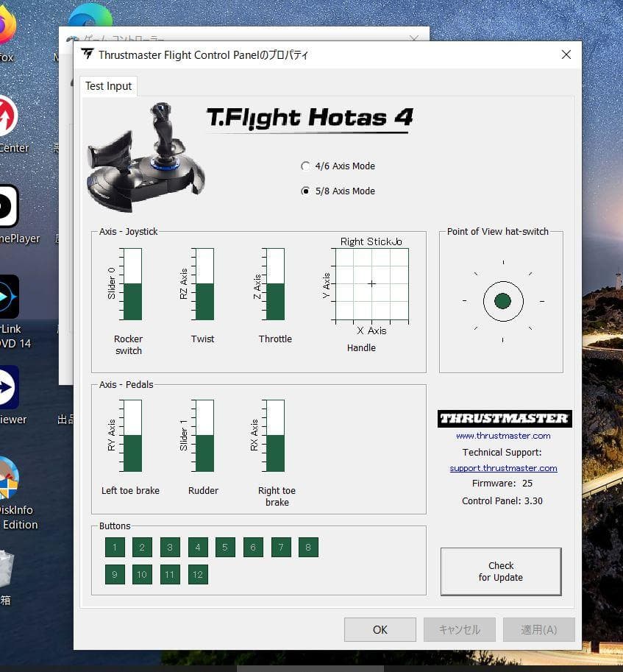The image size is (623, 672).
Task: Select the 4/6 Axis Mode option
Action: tap(306, 166)
